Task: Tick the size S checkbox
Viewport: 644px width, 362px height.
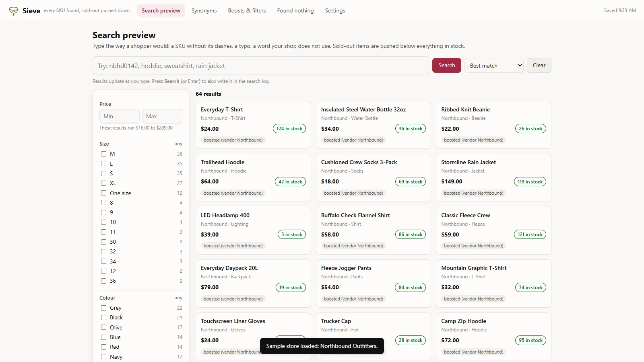Action: [x=103, y=173]
